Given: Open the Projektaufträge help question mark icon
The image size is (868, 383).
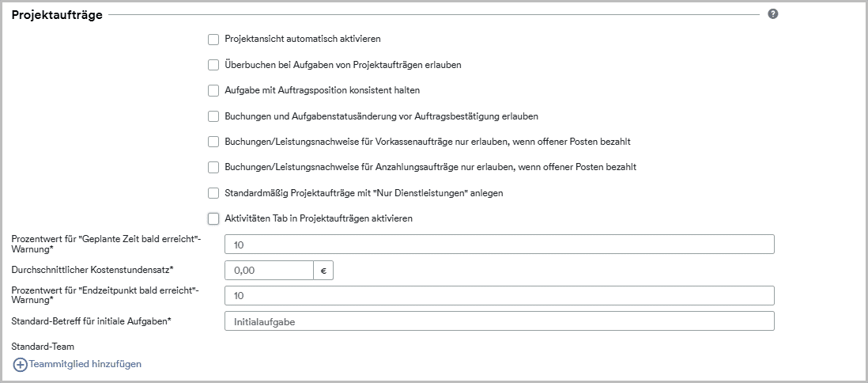Looking at the screenshot, I should pos(773,14).
